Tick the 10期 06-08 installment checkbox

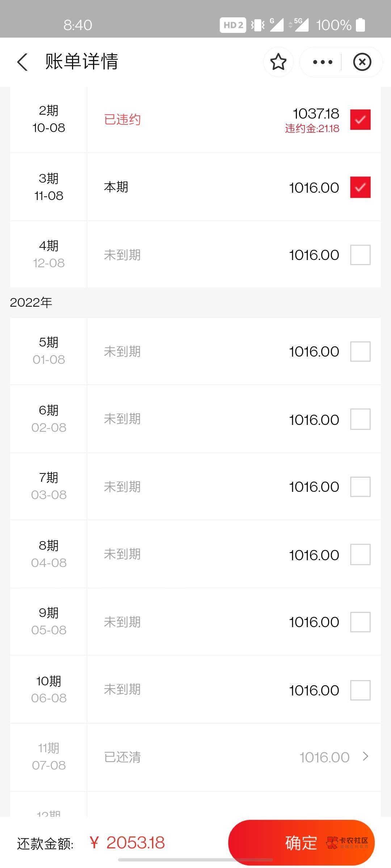pos(360,690)
